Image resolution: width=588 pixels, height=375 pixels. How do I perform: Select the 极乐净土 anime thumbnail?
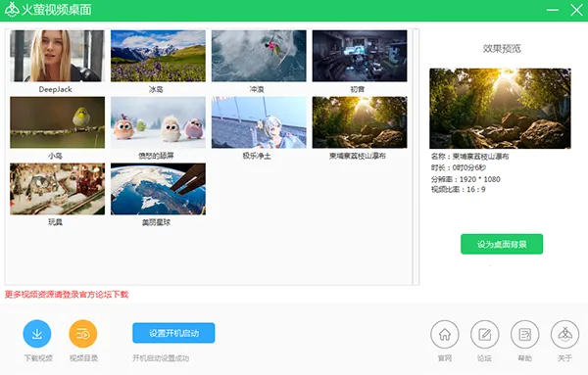pyautogui.click(x=259, y=122)
